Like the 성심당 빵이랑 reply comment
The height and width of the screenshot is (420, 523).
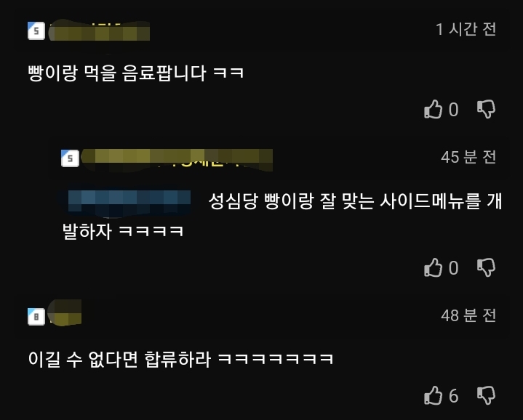pyautogui.click(x=433, y=267)
